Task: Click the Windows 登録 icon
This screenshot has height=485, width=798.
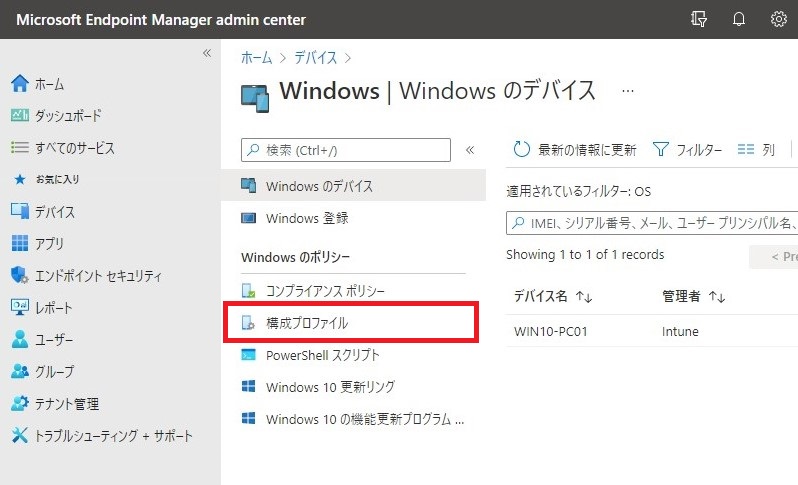Action: 248,218
